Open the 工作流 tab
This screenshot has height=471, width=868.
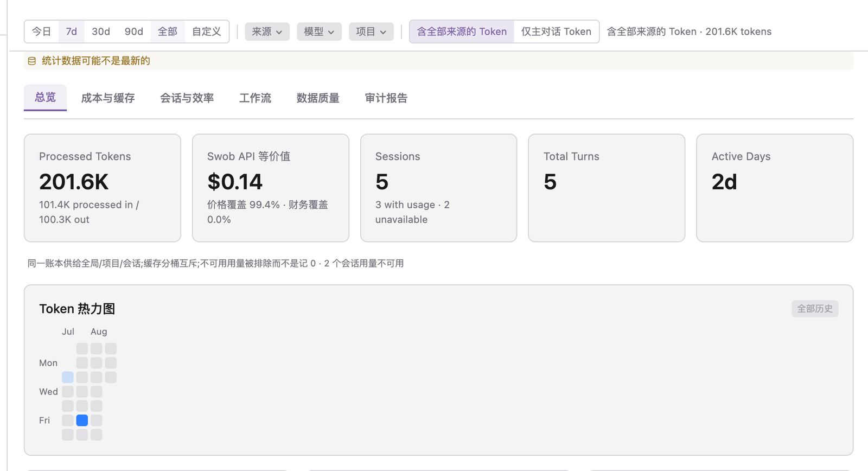256,98
